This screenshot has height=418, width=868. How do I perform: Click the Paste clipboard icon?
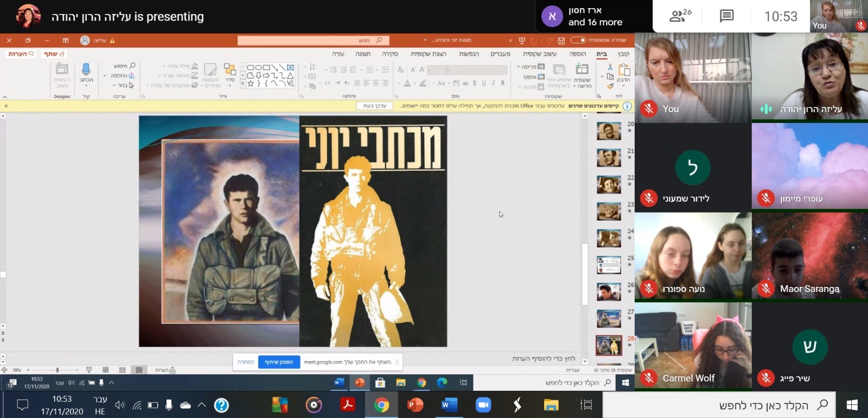(x=624, y=70)
